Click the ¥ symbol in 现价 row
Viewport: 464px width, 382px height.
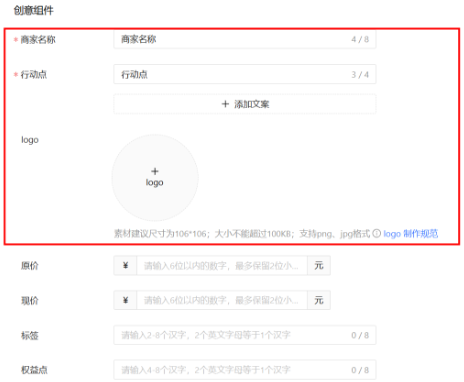click(x=125, y=300)
